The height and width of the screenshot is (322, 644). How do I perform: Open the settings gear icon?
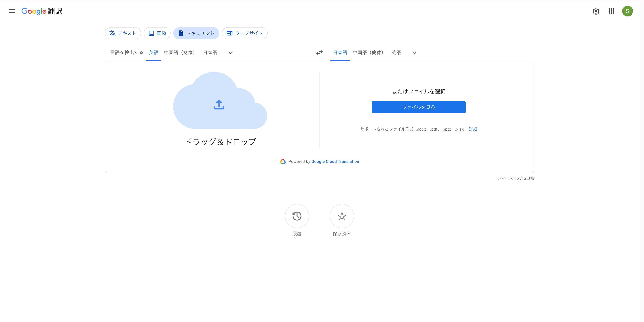pos(596,11)
